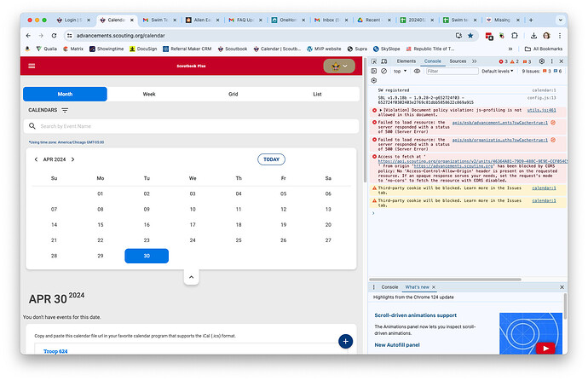This screenshot has height=381, width=588.
Task: Switch to Month view
Action: click(x=65, y=94)
